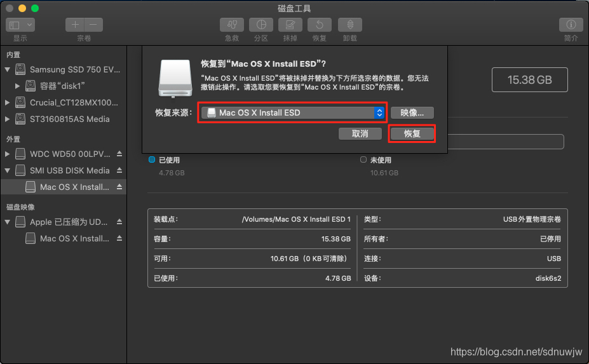Click the 取消 cancel button
Viewport: 589px width, 364px height.
tap(360, 134)
